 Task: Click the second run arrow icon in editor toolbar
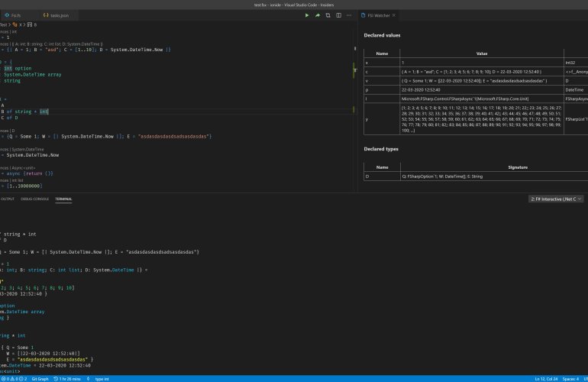[318, 15]
